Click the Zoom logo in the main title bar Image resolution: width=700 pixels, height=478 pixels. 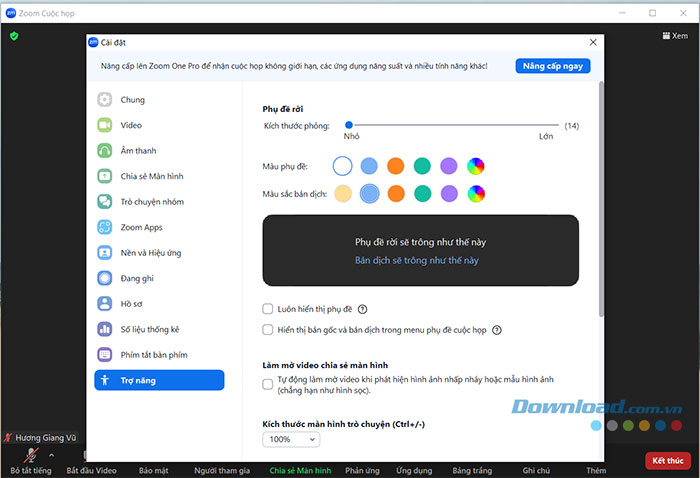click(x=11, y=13)
